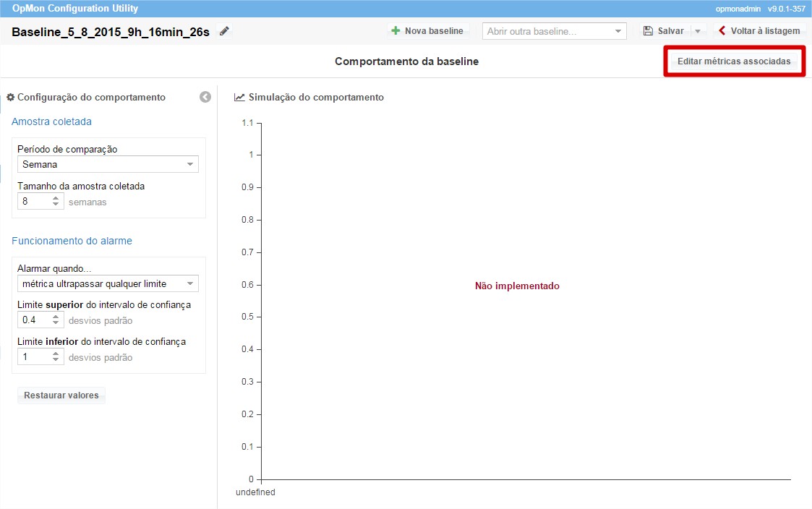Screen dimensions: 812x509
Task: Click Editar métricas associadas button
Action: tap(733, 61)
